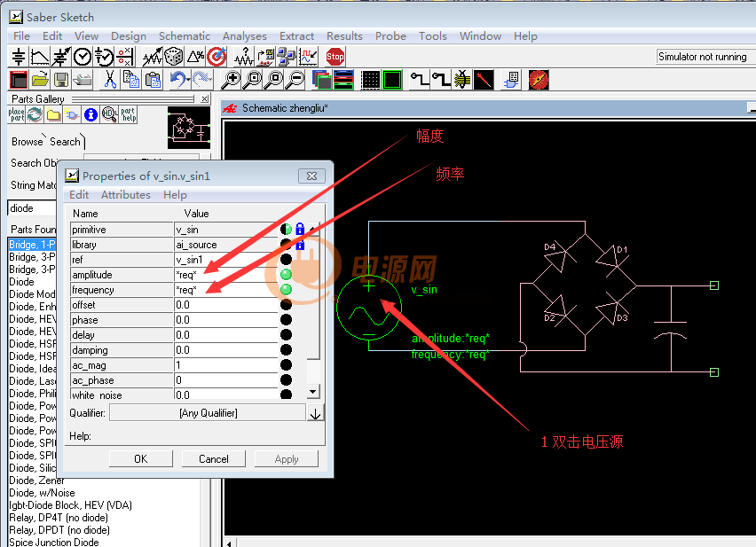Run DC operating point analysis icon
756x547 pixels.
[x=19, y=57]
